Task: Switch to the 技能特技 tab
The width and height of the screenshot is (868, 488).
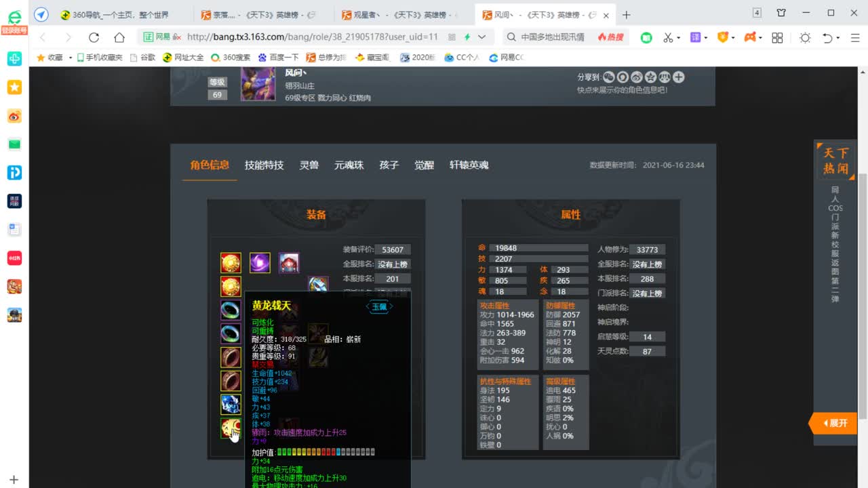Action: [x=264, y=165]
